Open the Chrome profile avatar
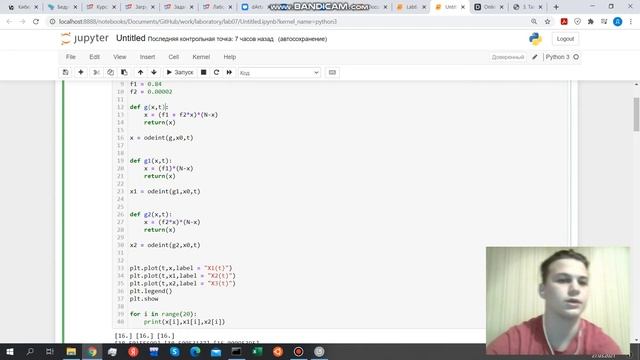The image size is (640, 360). point(618,22)
